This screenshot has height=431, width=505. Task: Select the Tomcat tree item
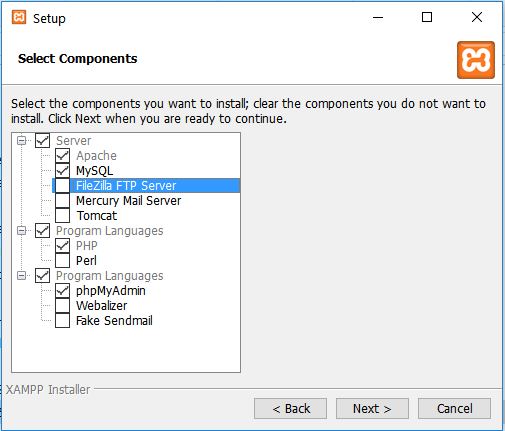96,216
